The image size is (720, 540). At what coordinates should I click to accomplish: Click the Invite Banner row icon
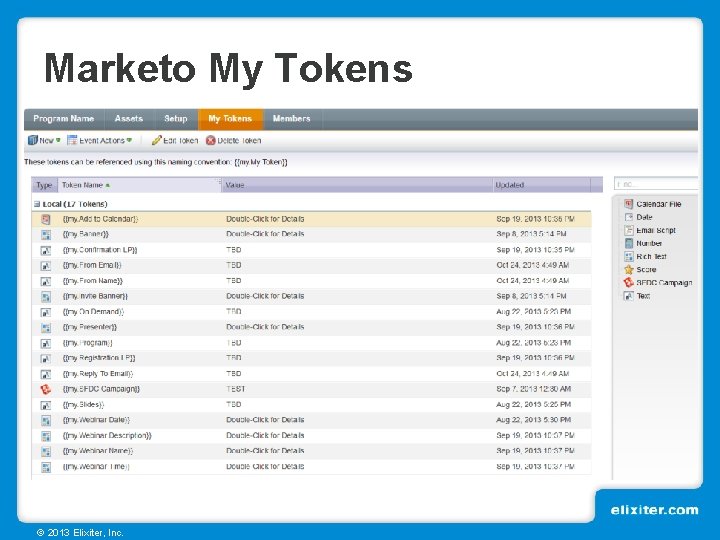pos(45,297)
